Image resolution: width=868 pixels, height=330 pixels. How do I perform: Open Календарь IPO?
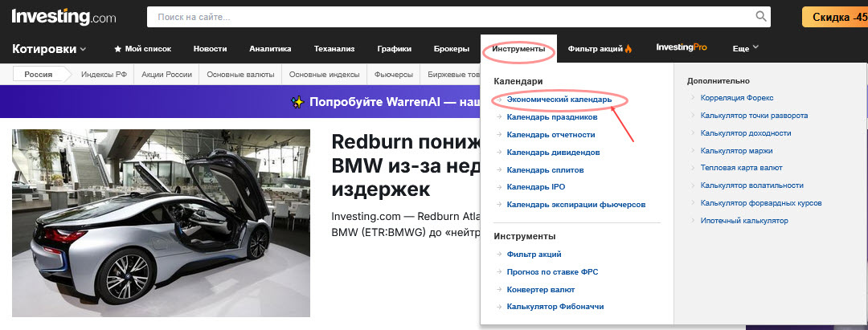click(536, 187)
